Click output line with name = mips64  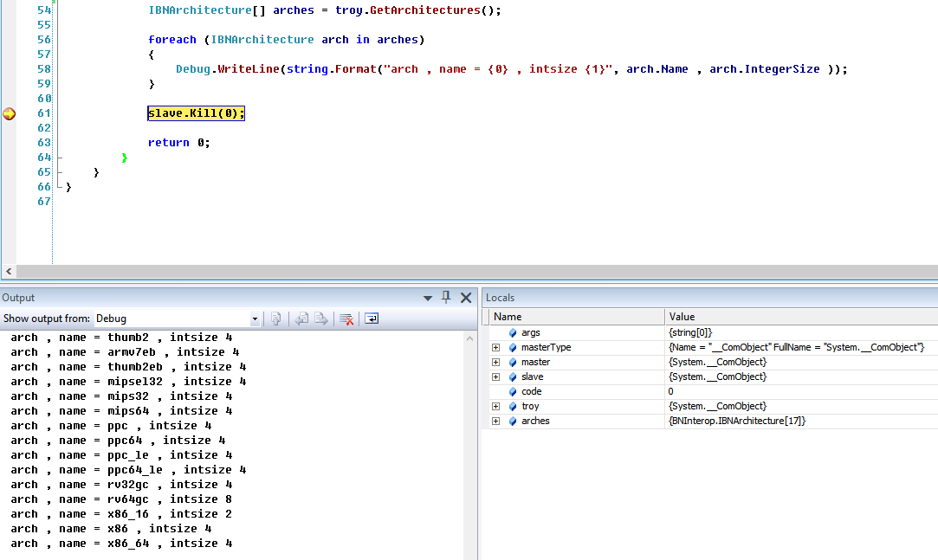coord(121,411)
